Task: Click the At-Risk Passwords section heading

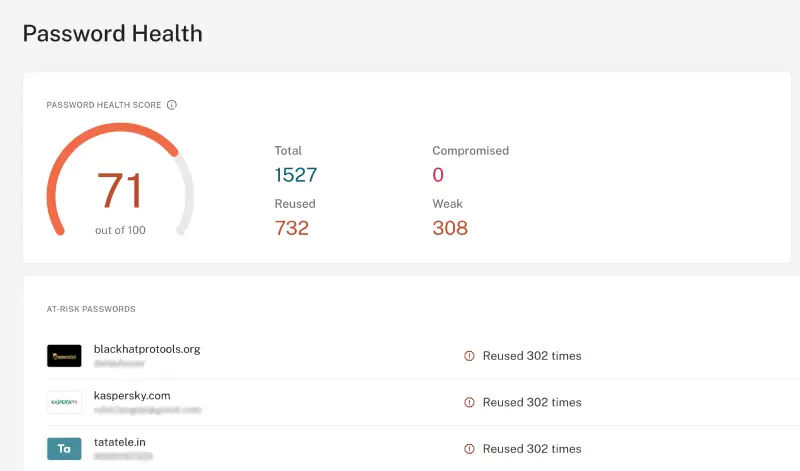Action: point(91,309)
